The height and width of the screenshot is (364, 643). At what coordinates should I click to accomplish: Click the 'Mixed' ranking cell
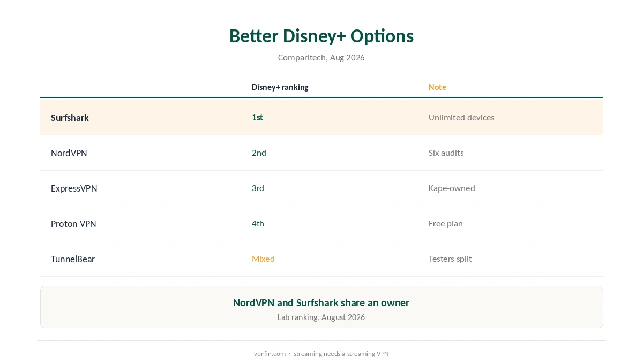pyautogui.click(x=263, y=259)
